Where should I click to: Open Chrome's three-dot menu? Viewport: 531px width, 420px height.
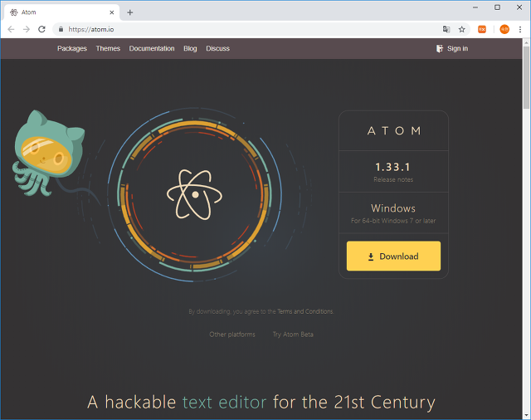pos(520,30)
